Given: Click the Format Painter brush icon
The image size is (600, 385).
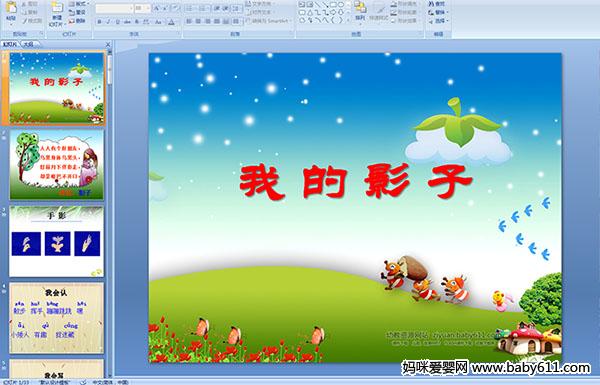Looking at the screenshot, I should coord(24,21).
